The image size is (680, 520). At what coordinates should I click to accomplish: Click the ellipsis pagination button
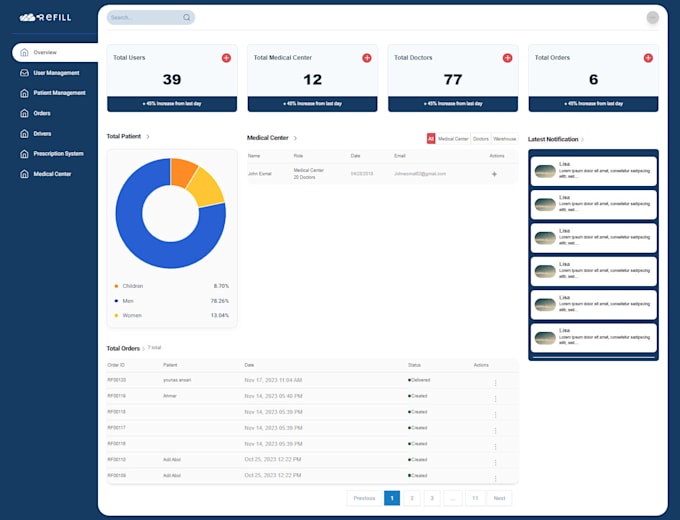(453, 498)
